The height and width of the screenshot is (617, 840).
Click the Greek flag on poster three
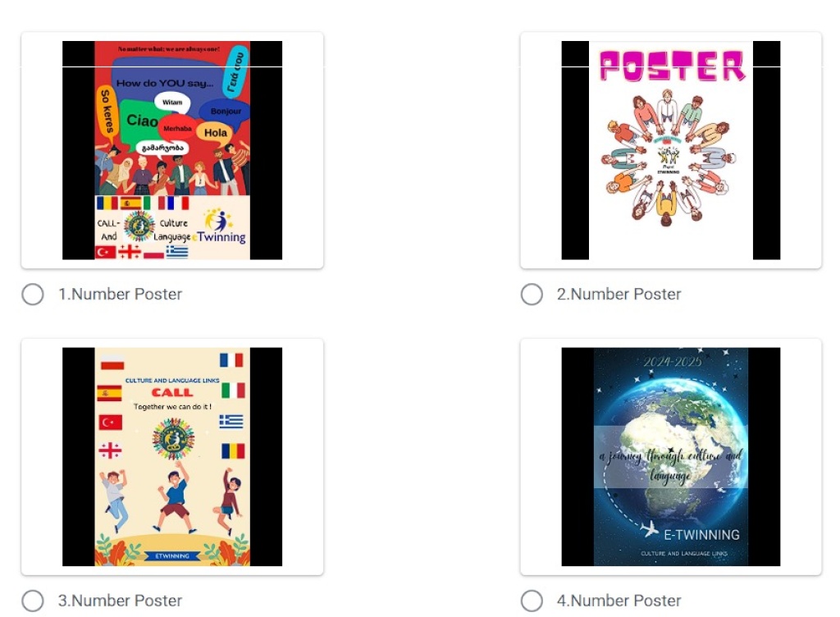pos(231,422)
